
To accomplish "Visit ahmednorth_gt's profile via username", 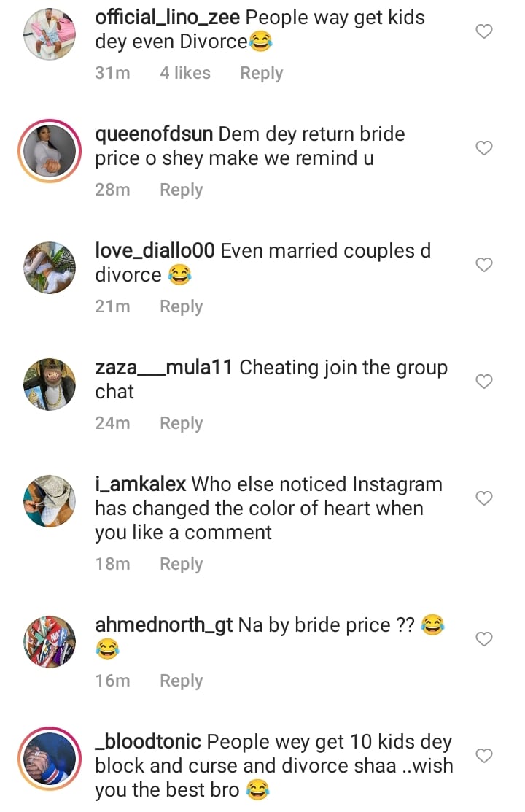I will 163,625.
